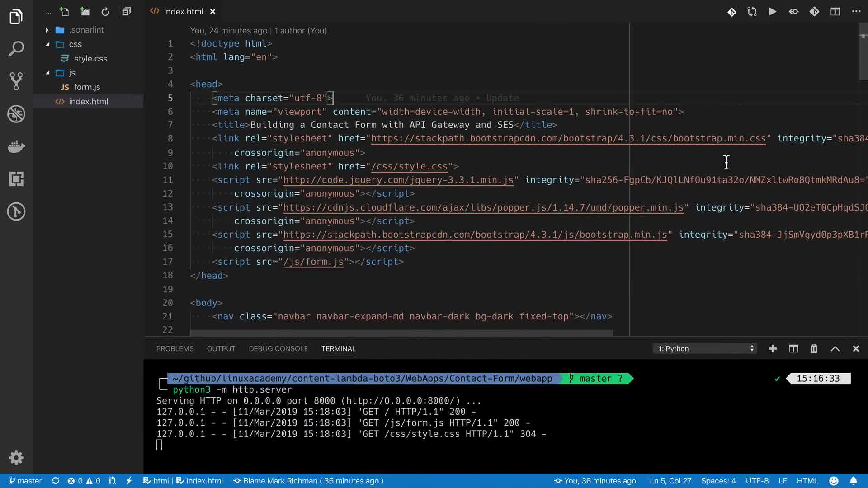This screenshot has width=868, height=488.
Task: Switch to the DEBUG CONSOLE tab
Action: point(278,348)
